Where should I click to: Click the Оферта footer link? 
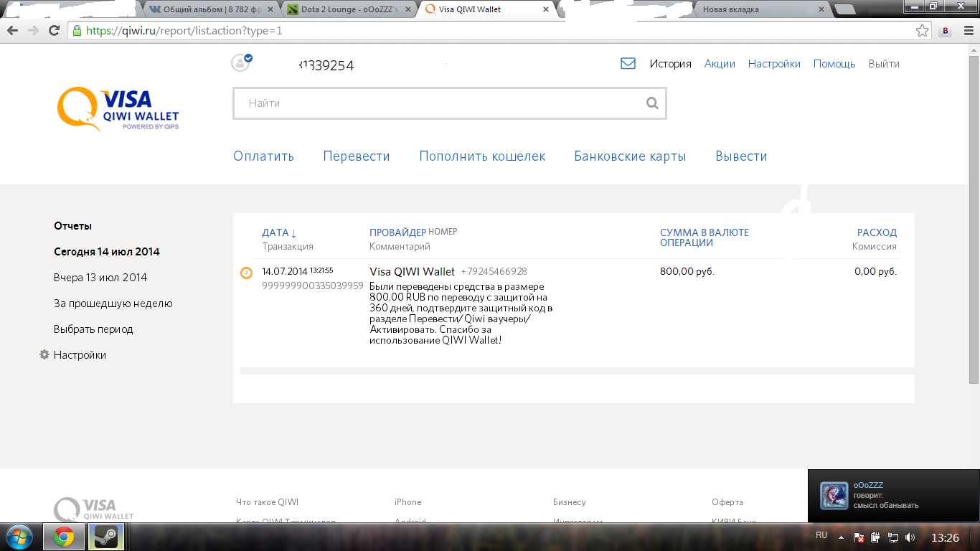pyautogui.click(x=727, y=502)
